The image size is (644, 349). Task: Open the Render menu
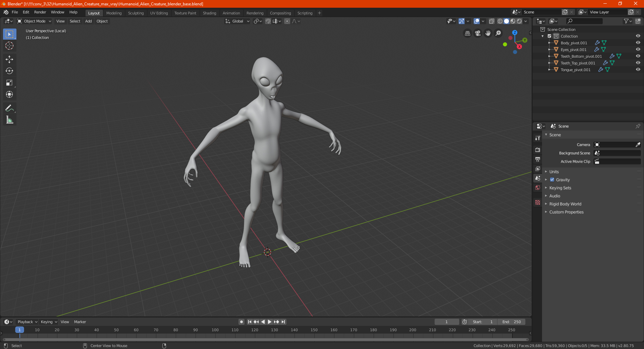[40, 12]
